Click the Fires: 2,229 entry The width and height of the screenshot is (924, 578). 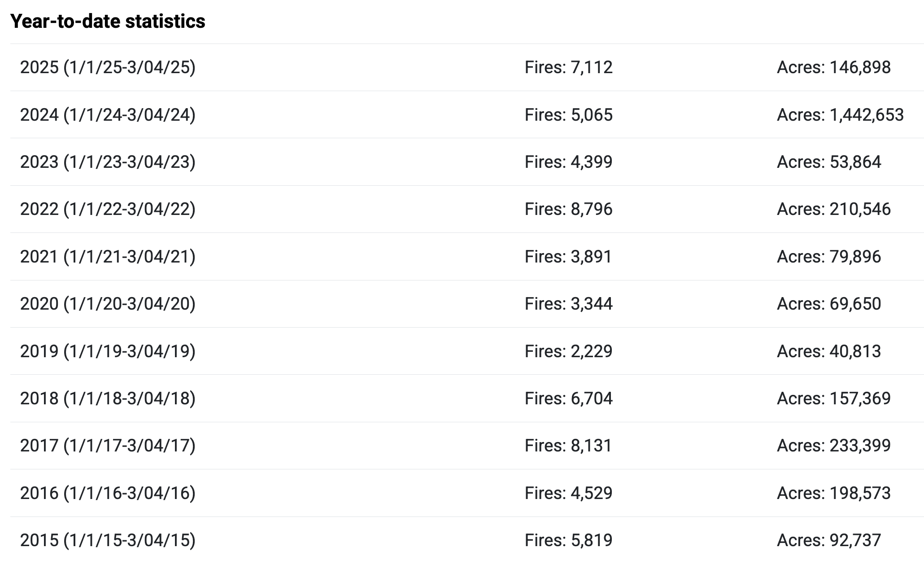point(568,351)
